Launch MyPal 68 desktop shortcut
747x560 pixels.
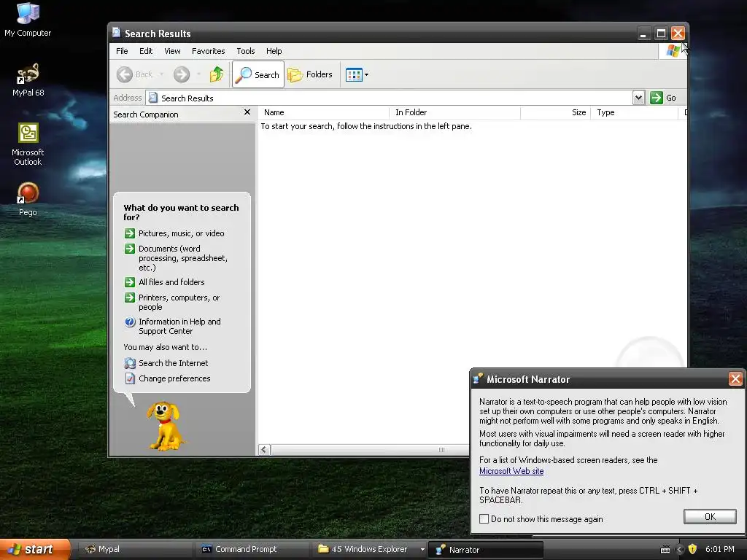[28, 79]
